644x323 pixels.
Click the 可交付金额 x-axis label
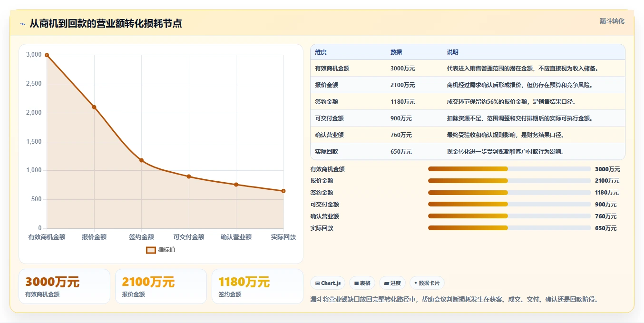click(189, 237)
